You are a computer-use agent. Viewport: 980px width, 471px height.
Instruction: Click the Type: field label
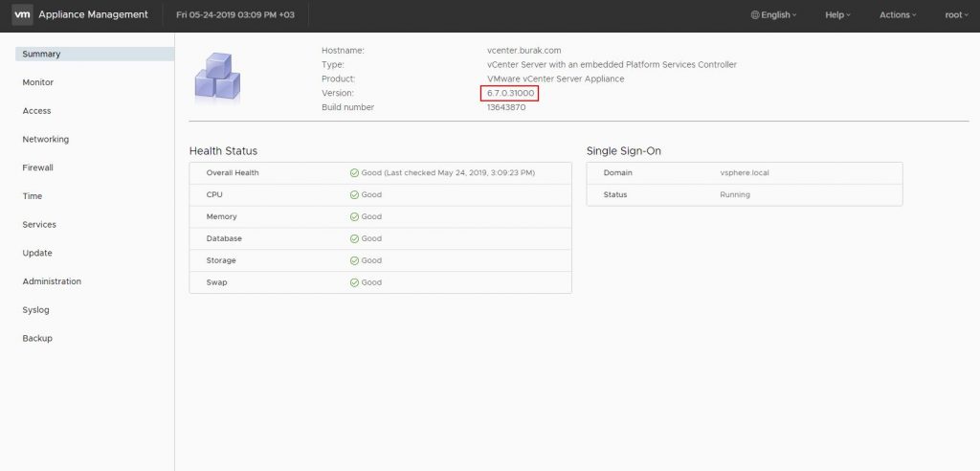[x=333, y=64]
